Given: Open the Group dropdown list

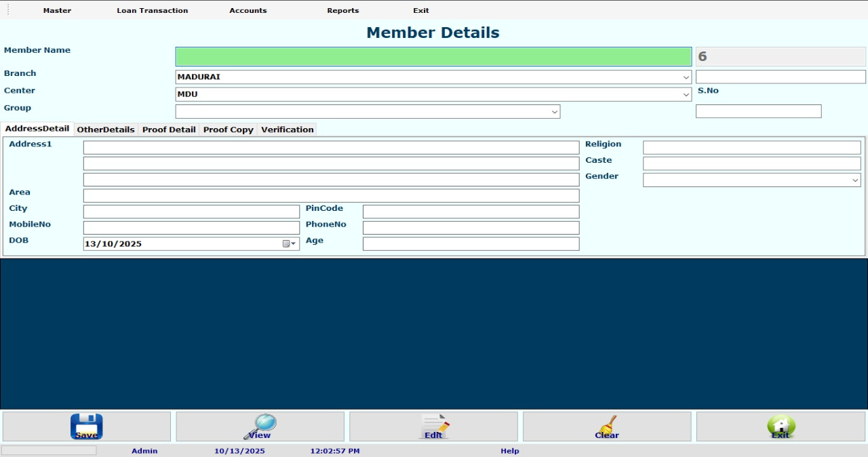Looking at the screenshot, I should click(554, 112).
